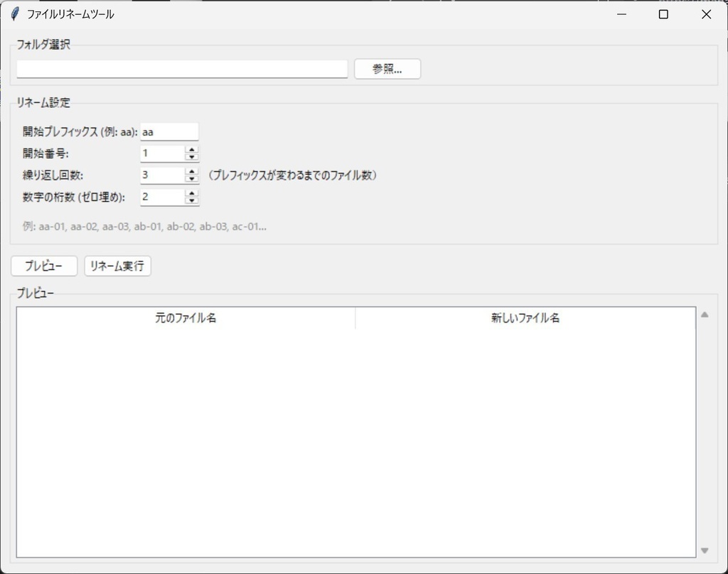Click the folder path input field
The image size is (728, 574).
click(181, 69)
